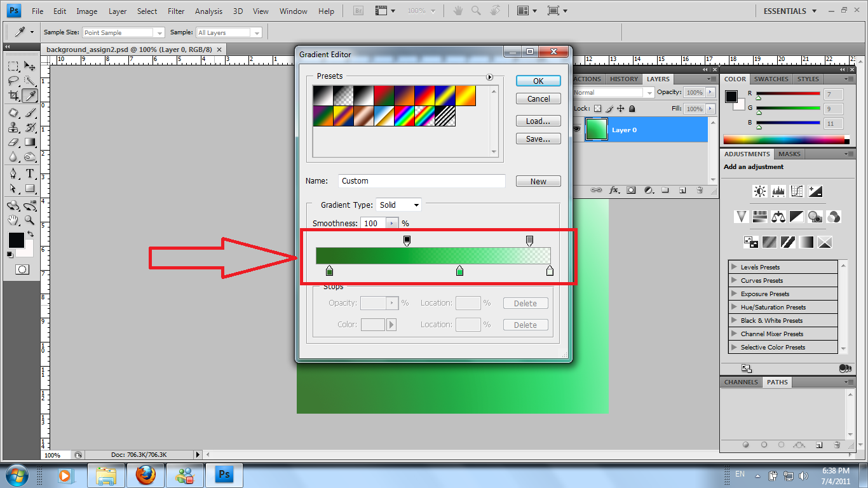Select the Horizontal Type tool
Viewport: 868px width, 488px height.
coord(30,173)
